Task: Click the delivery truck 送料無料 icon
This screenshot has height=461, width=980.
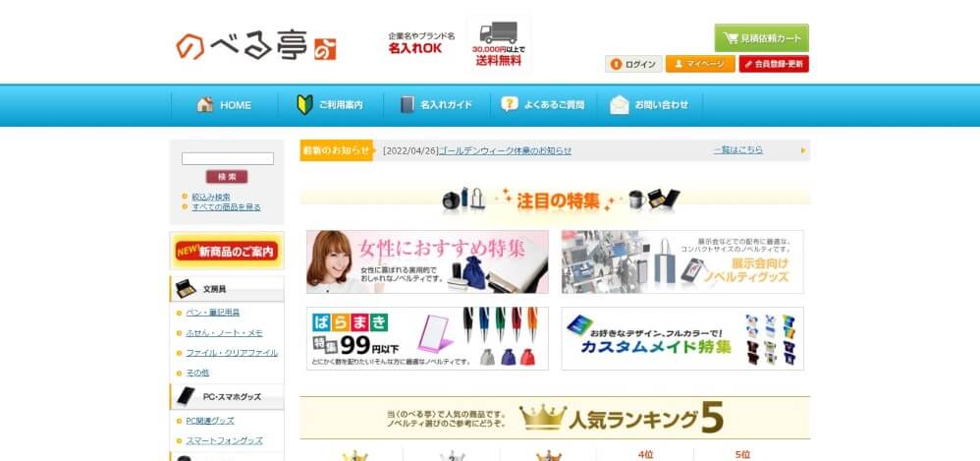Action: point(499,32)
